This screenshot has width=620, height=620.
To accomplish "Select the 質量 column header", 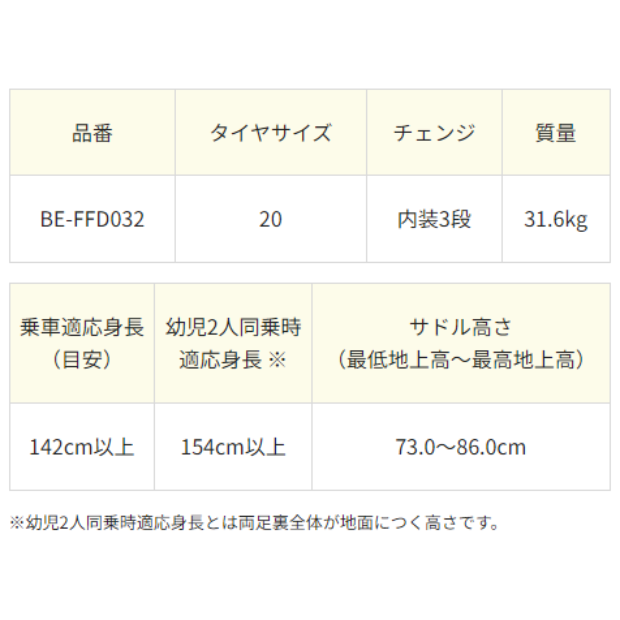I will (556, 133).
